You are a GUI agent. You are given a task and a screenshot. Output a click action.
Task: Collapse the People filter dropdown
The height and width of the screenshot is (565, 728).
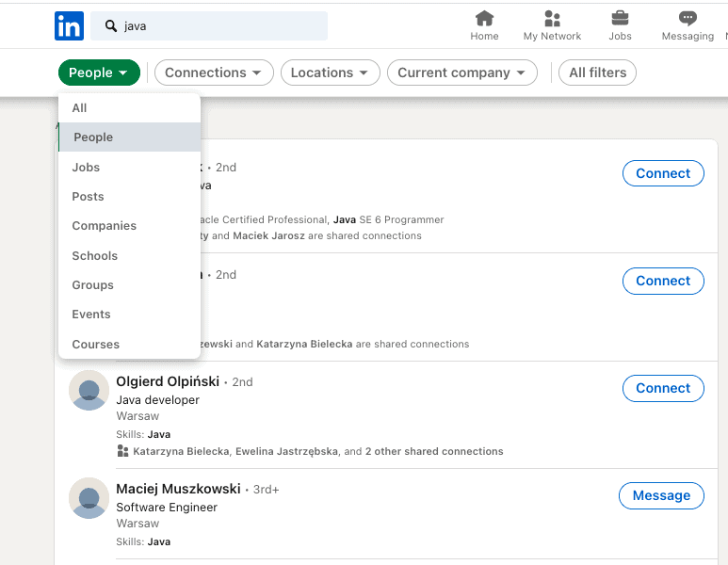(x=99, y=73)
